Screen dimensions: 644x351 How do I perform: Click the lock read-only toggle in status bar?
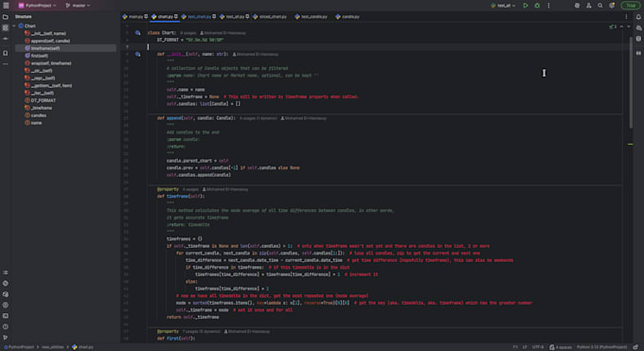pyautogui.click(x=636, y=347)
